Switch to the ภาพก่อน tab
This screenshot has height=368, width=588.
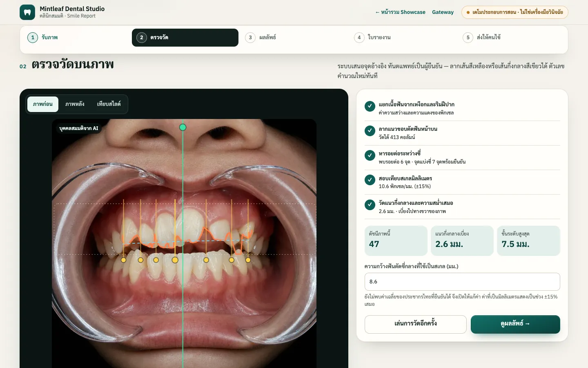pyautogui.click(x=43, y=104)
